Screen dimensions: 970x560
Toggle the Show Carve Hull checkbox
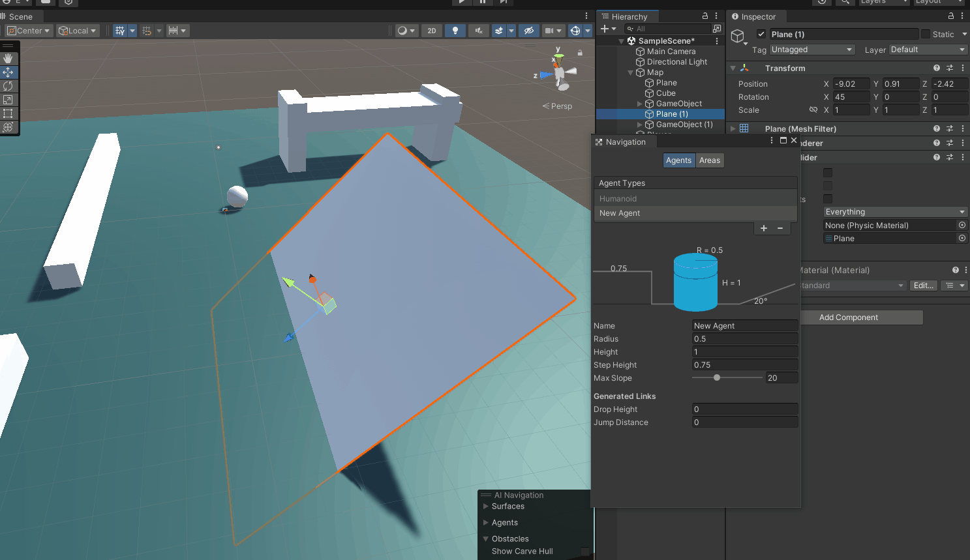coord(585,552)
